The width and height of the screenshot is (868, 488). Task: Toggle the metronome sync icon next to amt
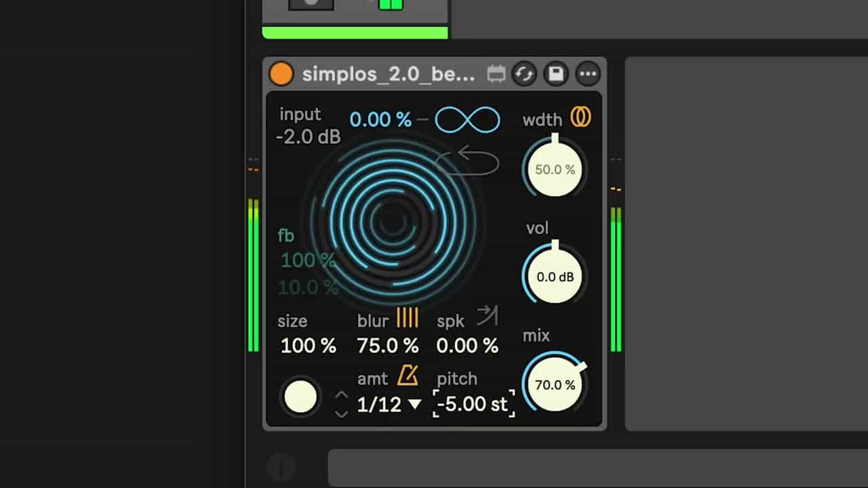408,375
